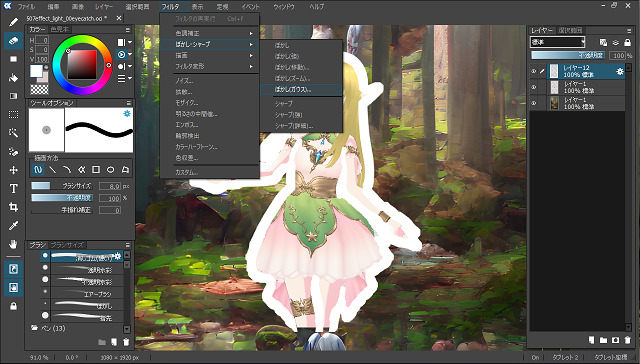Open the ファイル menu

coord(27,7)
